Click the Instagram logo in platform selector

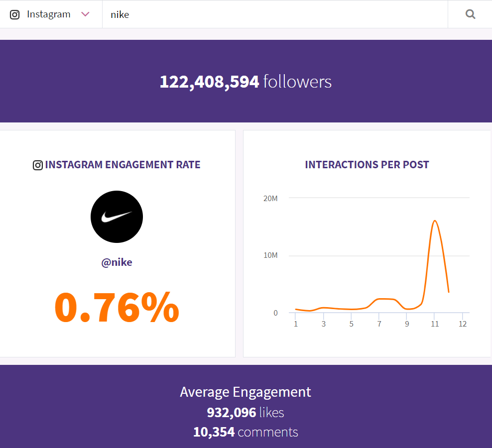pos(15,14)
